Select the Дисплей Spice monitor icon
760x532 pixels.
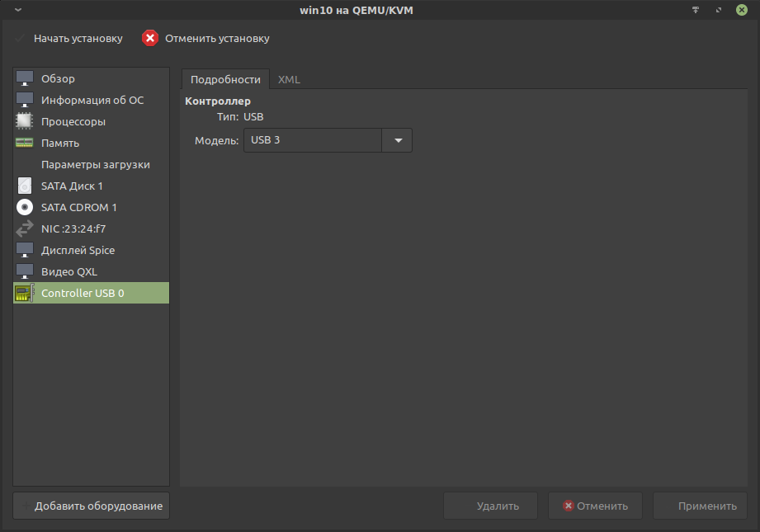[x=25, y=250]
